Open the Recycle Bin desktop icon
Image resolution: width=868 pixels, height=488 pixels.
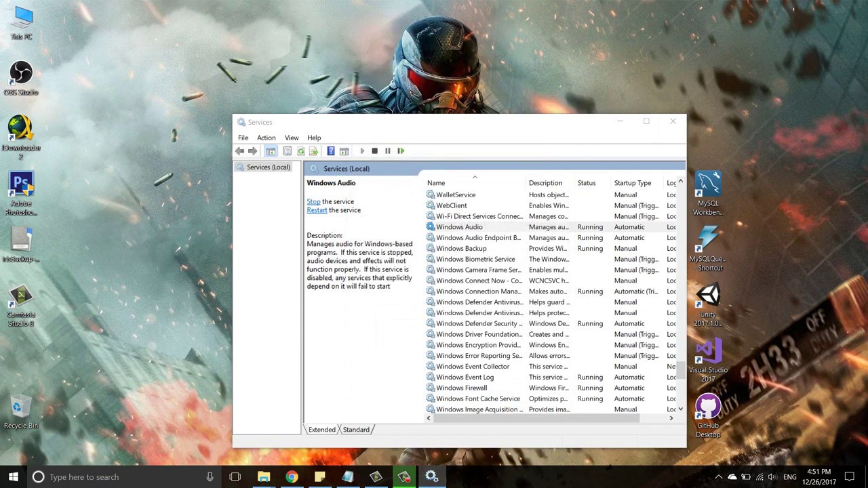(x=21, y=413)
